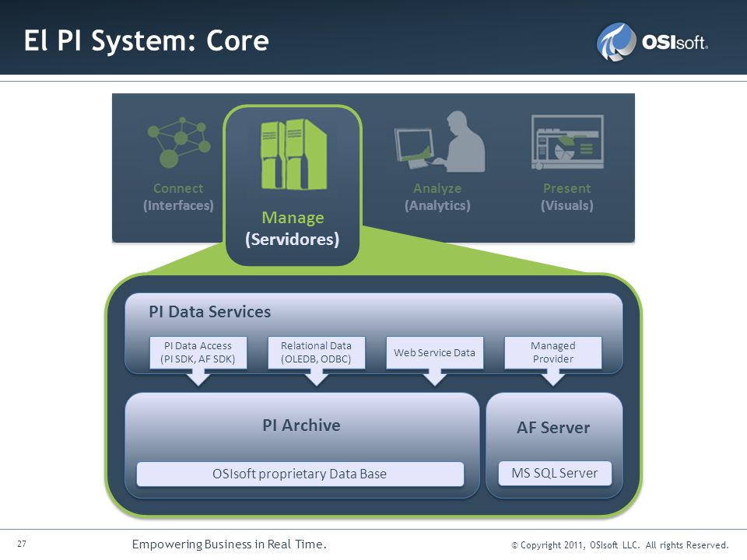Click the Present dashboard screen icon
The height and width of the screenshot is (560, 747).
(567, 142)
